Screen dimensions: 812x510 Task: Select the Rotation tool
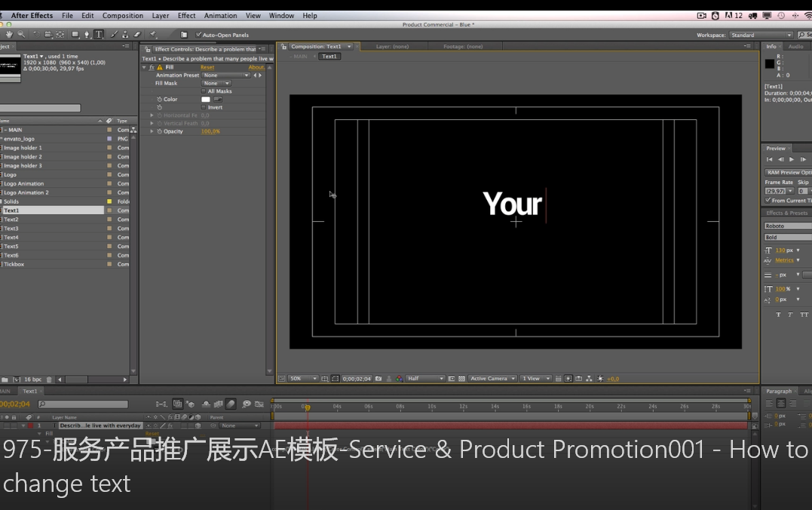click(35, 34)
